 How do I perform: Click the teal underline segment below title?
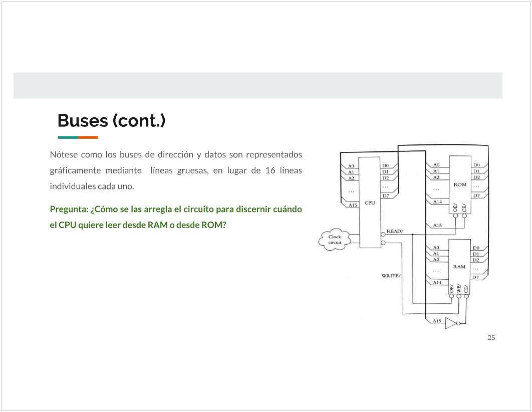[68, 137]
